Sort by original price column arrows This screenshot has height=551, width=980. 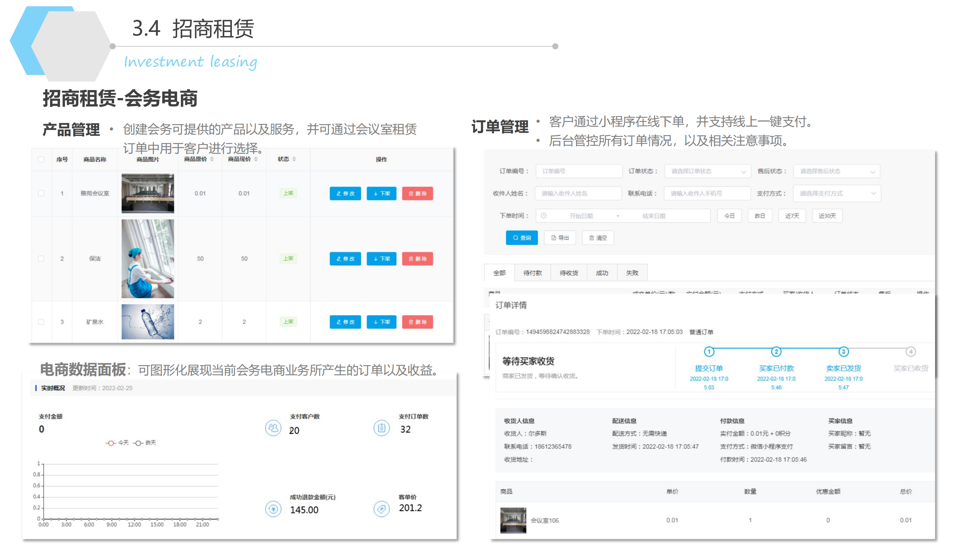pyautogui.click(x=212, y=159)
